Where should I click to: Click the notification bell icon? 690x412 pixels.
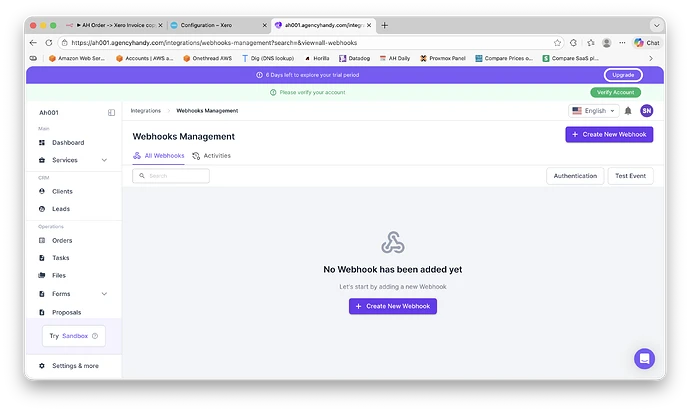point(628,111)
